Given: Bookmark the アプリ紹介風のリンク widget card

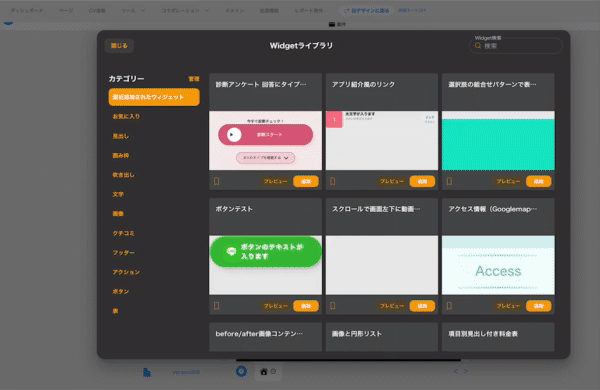Looking at the screenshot, I should [x=333, y=181].
